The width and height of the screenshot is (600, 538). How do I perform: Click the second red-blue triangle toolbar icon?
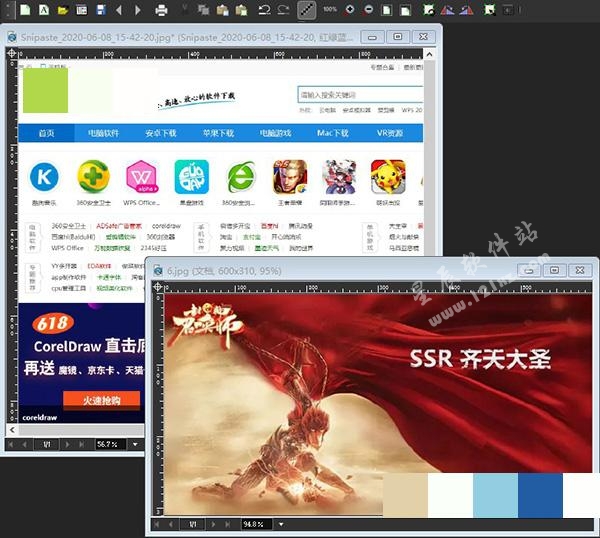(466, 10)
